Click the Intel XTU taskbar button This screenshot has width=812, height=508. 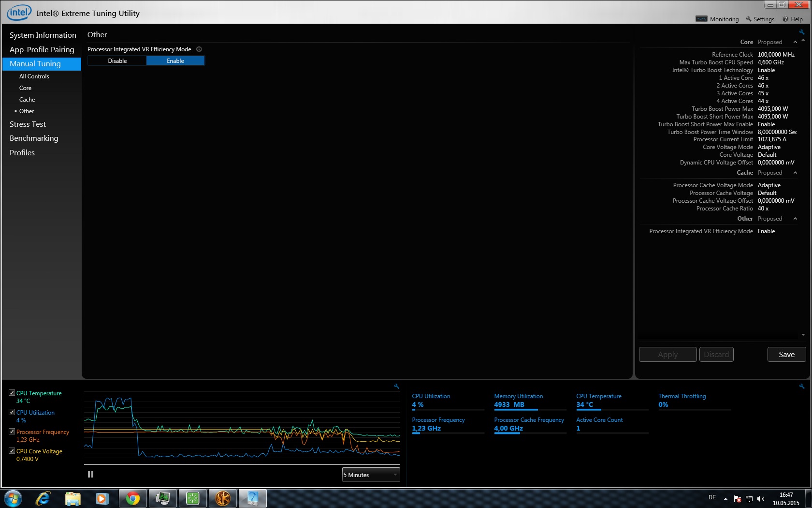[253, 498]
